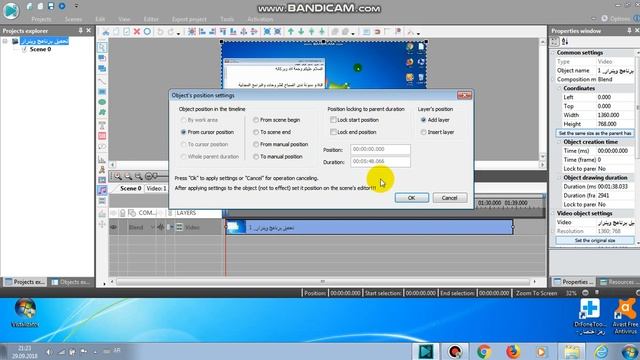Select the text T tool in left strip
This screenshot has height=360, width=640.
point(102,126)
